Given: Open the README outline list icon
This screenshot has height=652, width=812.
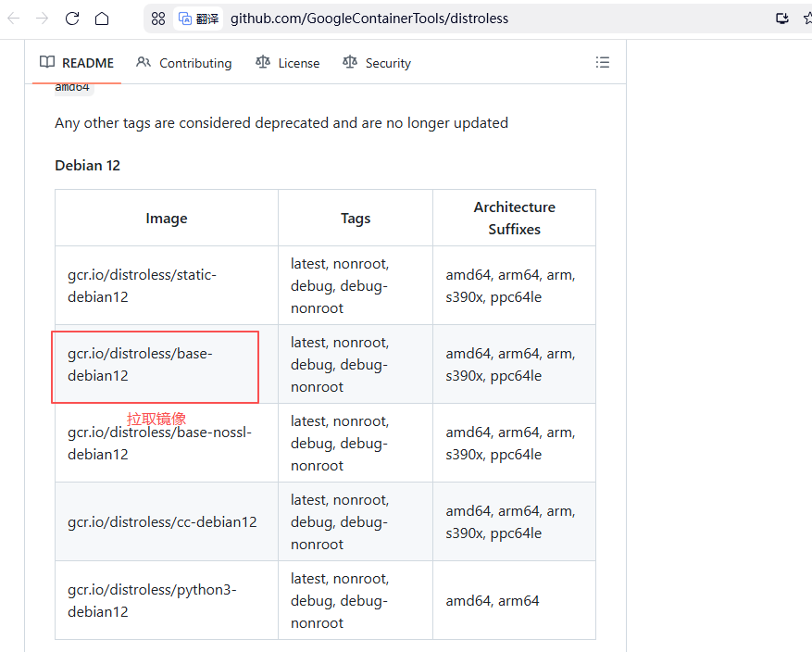Looking at the screenshot, I should [602, 63].
